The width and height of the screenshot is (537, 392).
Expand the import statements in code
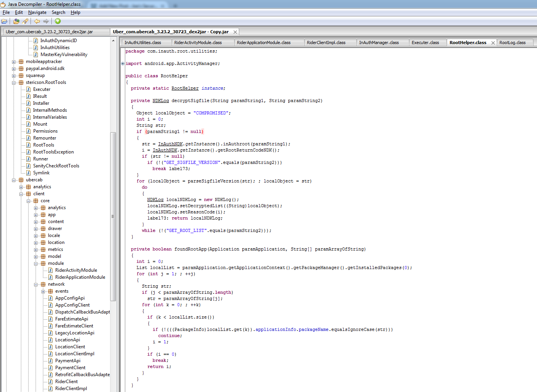pyautogui.click(x=123, y=64)
